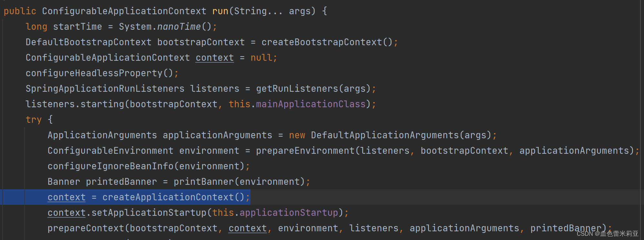
Task: Click the public keyword in the method signature
Action: coord(20,11)
